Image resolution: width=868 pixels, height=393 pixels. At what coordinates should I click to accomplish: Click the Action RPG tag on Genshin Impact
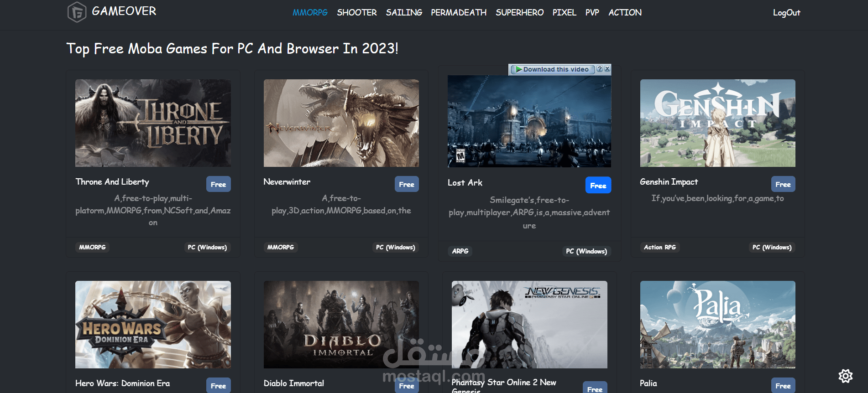coord(660,247)
